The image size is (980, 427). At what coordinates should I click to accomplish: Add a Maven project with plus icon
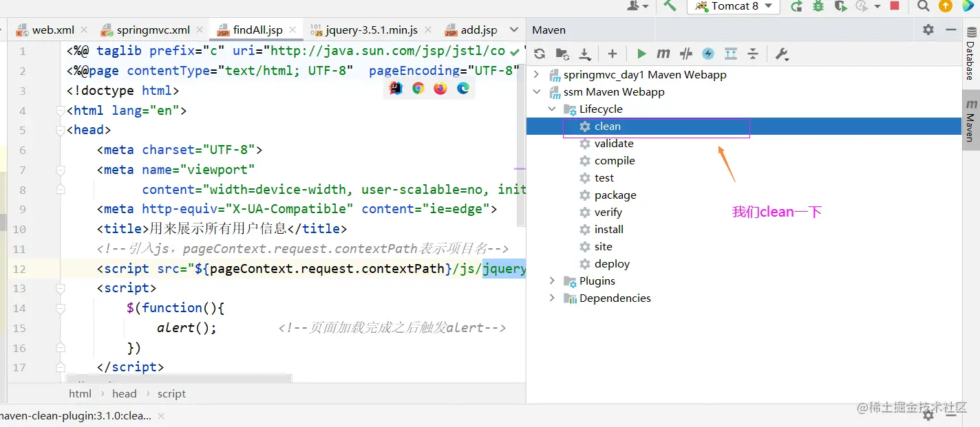[612, 54]
